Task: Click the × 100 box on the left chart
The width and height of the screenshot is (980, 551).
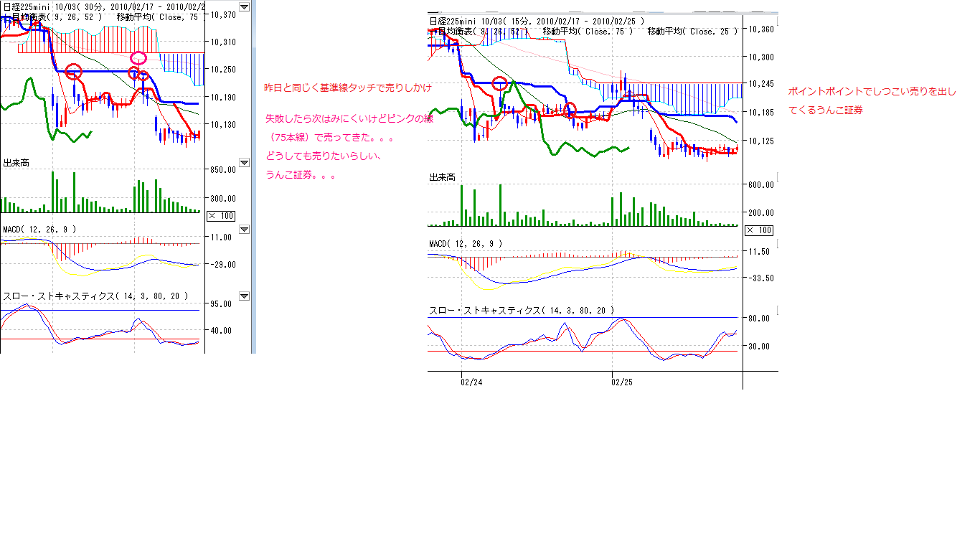Action: click(x=220, y=216)
